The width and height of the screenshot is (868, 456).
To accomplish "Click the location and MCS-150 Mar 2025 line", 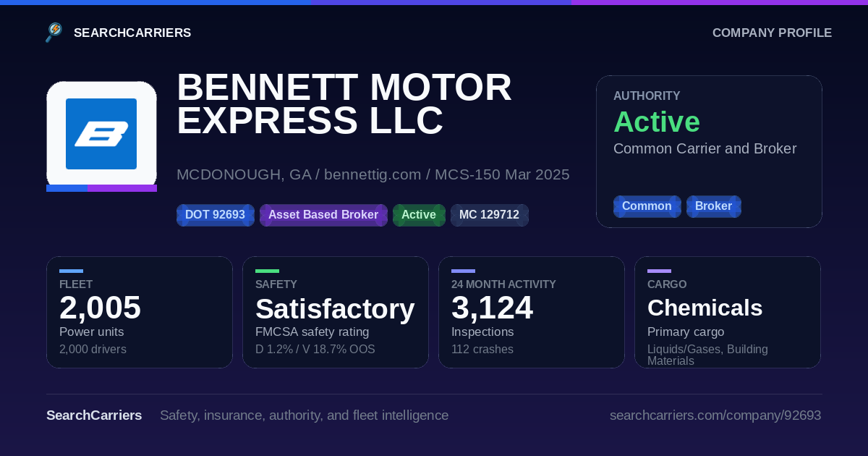I will coord(373,174).
